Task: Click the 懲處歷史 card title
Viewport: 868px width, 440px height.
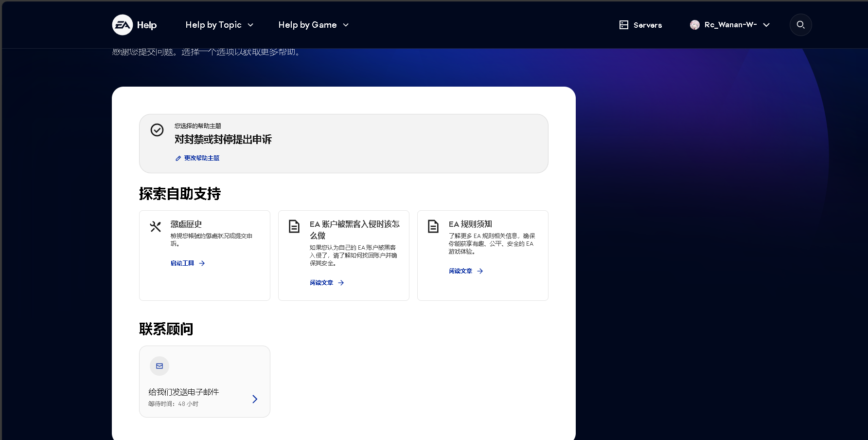Action: tap(186, 224)
